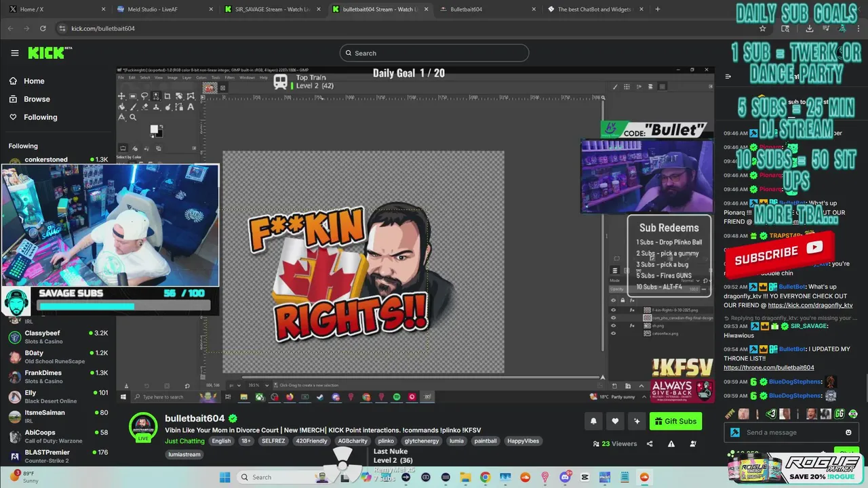868x488 pixels.
Task: Click the share icon next to Viewers
Action: (650, 444)
